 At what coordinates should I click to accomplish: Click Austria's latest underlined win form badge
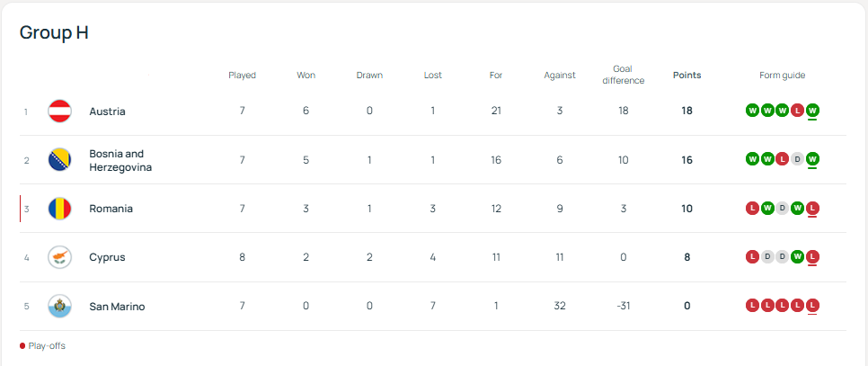click(x=812, y=111)
